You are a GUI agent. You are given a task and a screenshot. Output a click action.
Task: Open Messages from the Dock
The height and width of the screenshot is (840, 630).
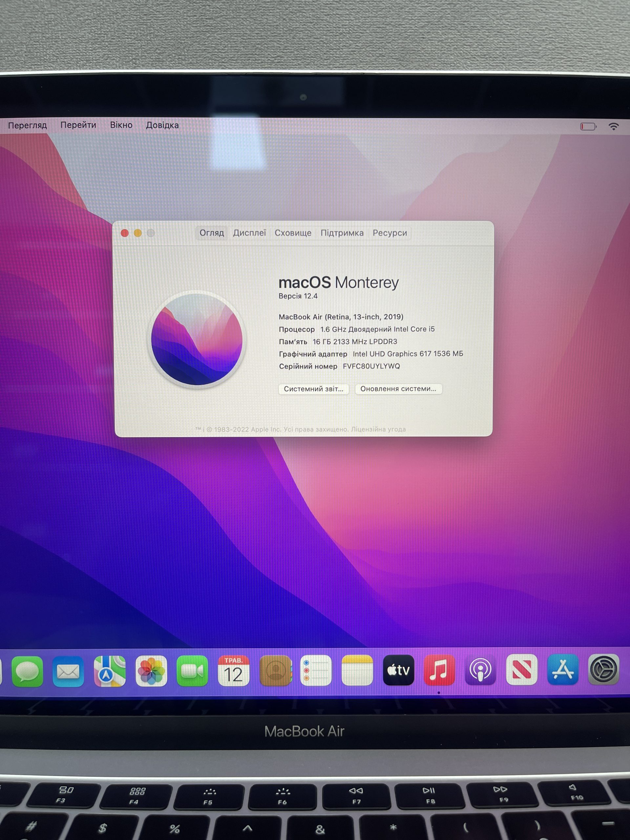(x=27, y=671)
